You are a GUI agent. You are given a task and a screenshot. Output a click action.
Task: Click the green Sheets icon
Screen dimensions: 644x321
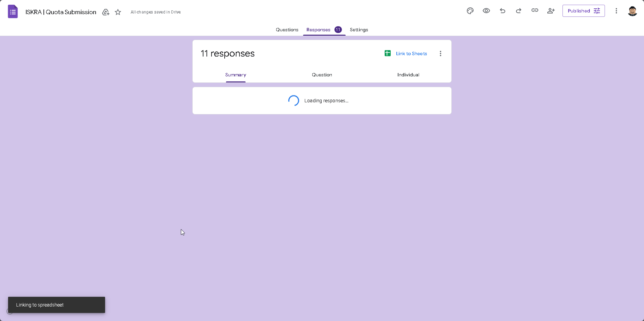coord(388,53)
